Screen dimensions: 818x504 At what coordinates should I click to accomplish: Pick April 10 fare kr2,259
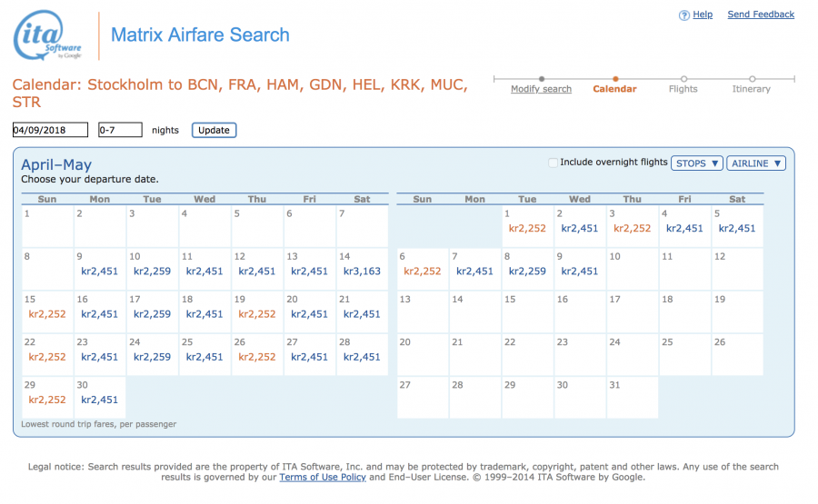(x=152, y=271)
